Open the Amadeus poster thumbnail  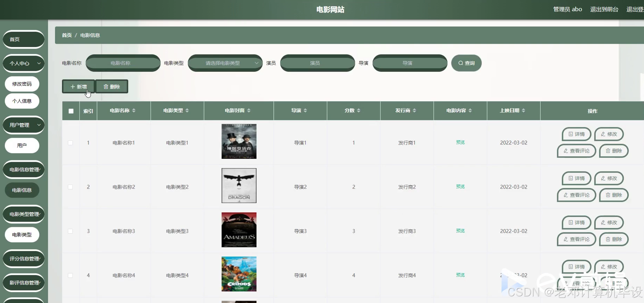click(239, 230)
